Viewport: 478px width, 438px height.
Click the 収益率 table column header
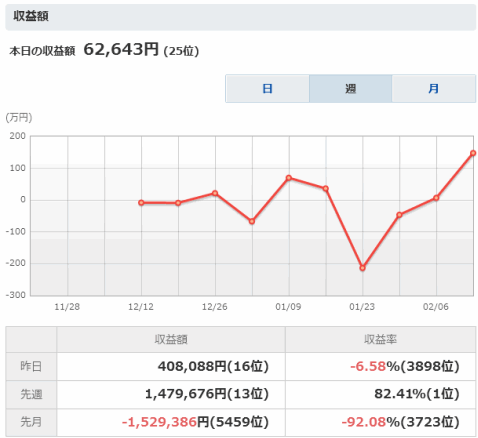tap(380, 339)
